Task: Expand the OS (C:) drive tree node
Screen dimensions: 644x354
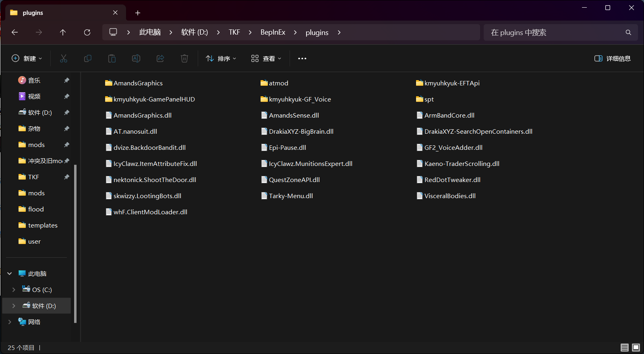Action: [14, 290]
